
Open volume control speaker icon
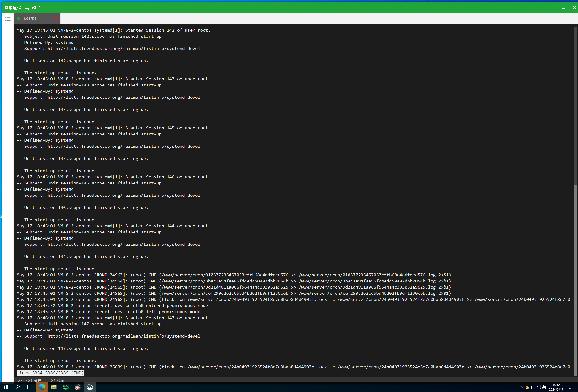pyautogui.click(x=539, y=387)
